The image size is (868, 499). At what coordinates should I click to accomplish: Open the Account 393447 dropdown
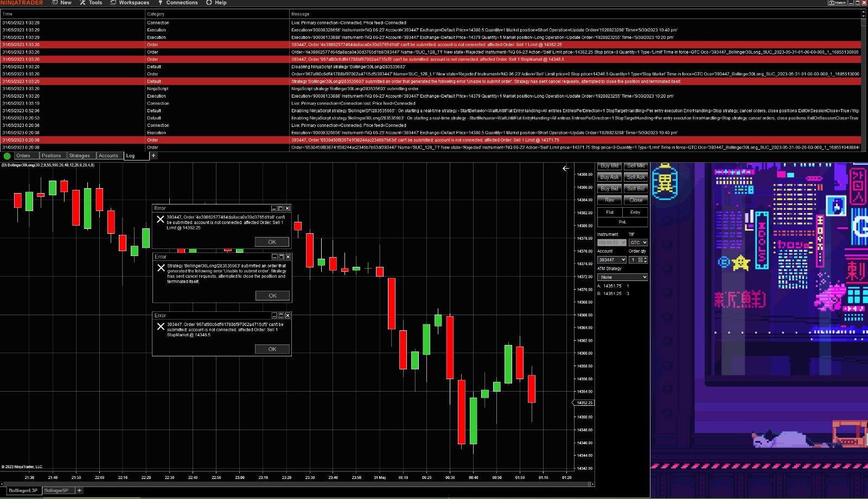[x=612, y=260]
